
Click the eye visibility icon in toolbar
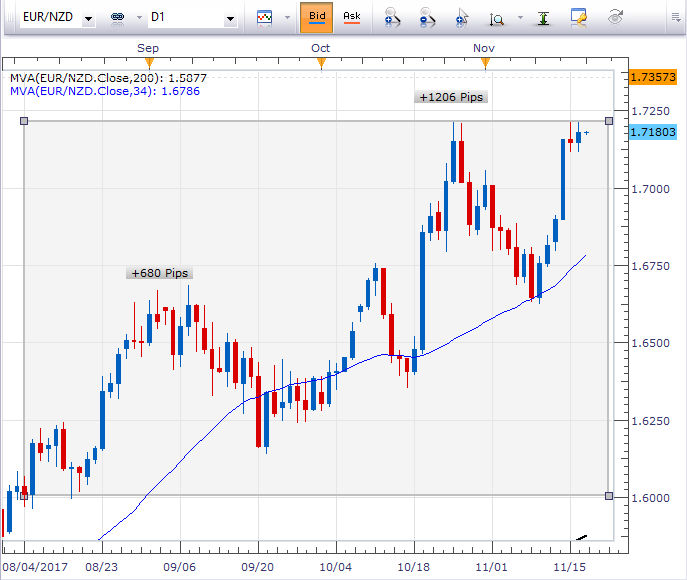pyautogui.click(x=615, y=18)
